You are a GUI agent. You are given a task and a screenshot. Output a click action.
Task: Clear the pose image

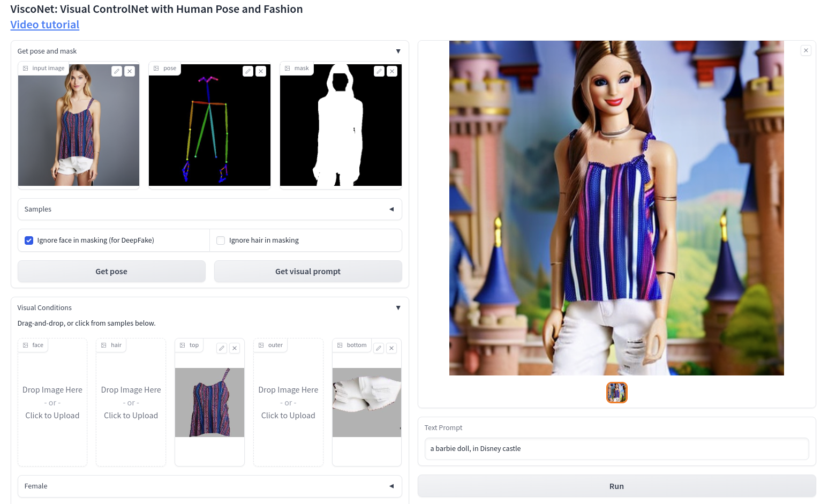coord(261,71)
